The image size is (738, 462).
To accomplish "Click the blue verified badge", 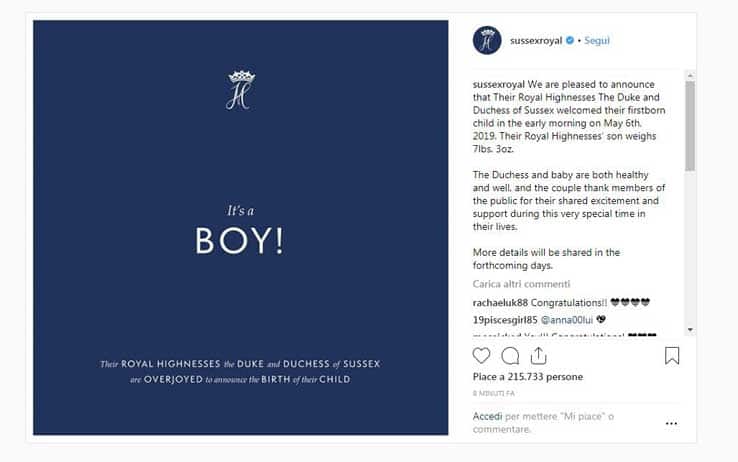I will coord(570,40).
